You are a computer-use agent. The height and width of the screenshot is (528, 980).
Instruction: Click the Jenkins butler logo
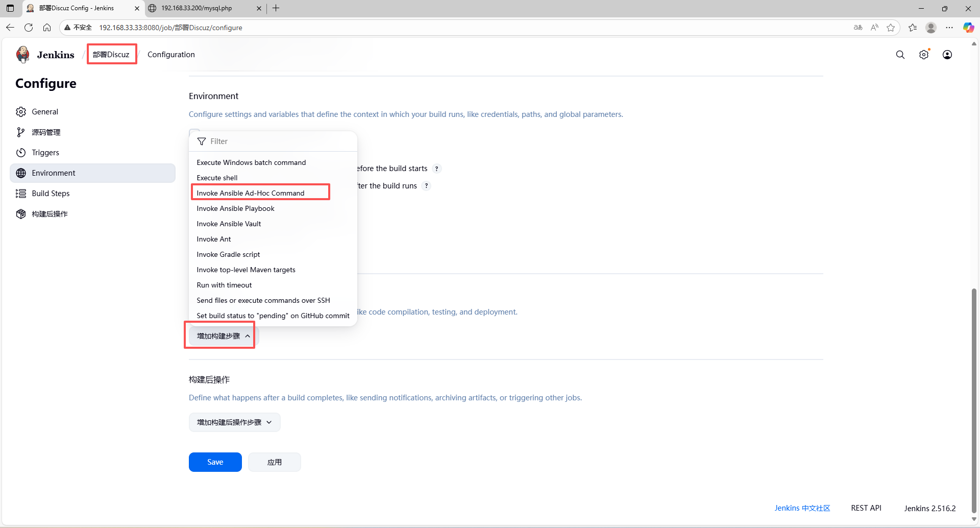(x=22, y=55)
